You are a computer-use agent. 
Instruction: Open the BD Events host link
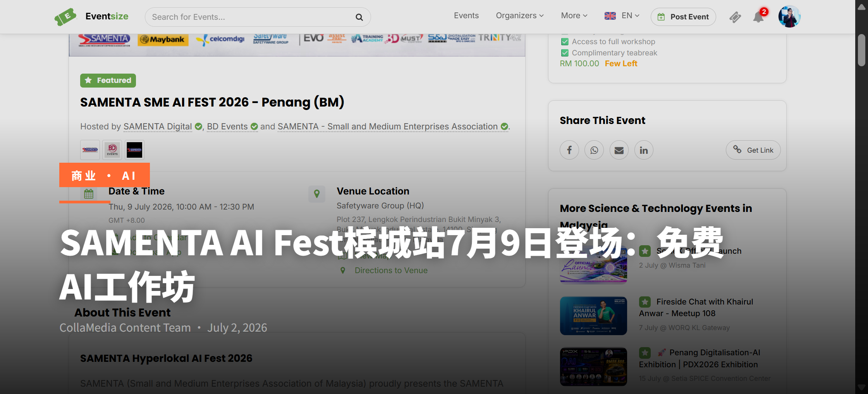pyautogui.click(x=227, y=127)
